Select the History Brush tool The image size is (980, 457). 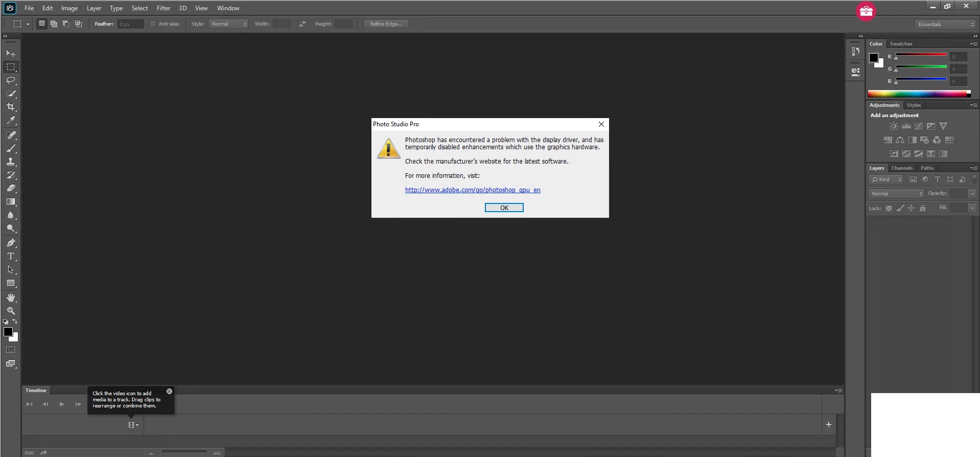point(11,175)
